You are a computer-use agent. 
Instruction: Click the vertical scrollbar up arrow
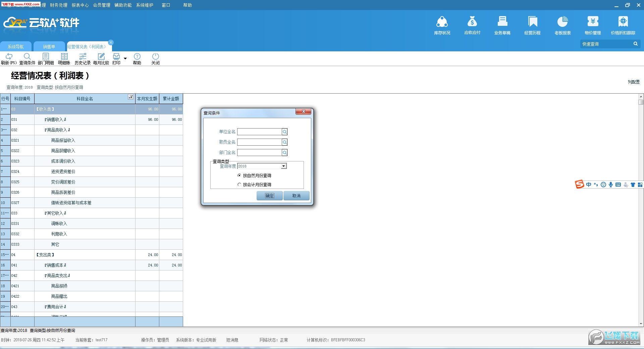click(x=641, y=96)
